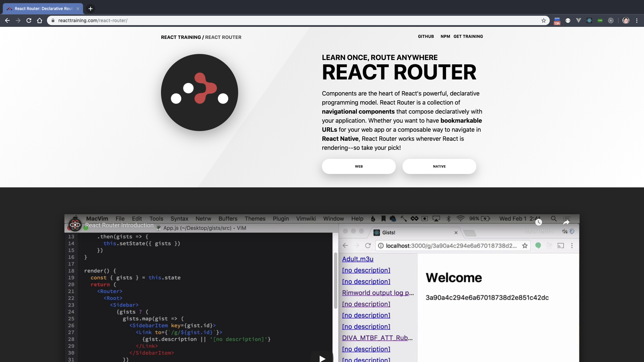This screenshot has height=362, width=644.
Task: Open a new browser tab
Action: (x=90, y=9)
